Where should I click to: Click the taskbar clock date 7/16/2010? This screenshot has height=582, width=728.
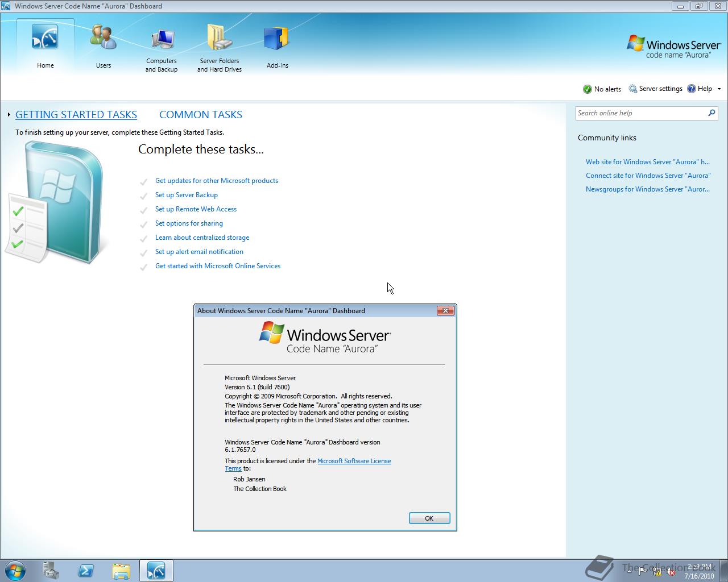pos(699,576)
